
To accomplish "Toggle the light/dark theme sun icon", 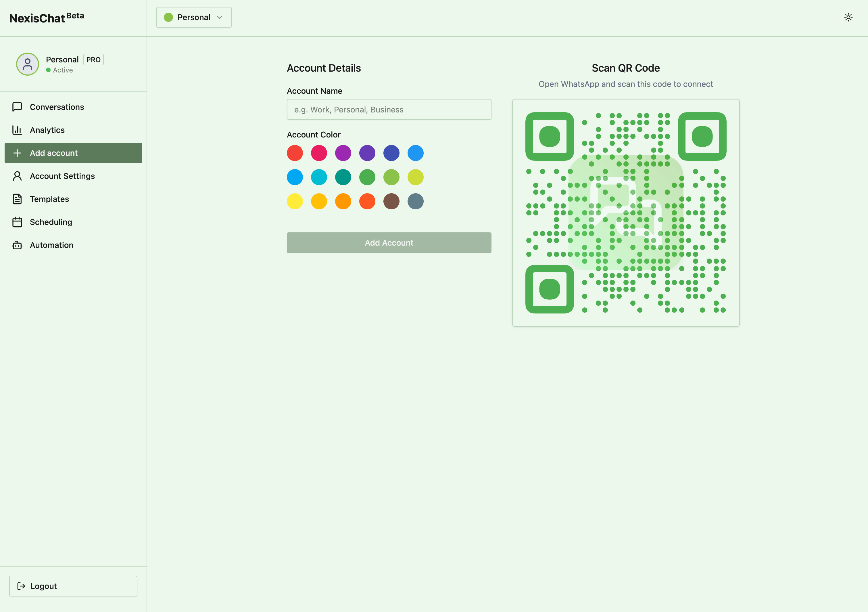I will [848, 17].
